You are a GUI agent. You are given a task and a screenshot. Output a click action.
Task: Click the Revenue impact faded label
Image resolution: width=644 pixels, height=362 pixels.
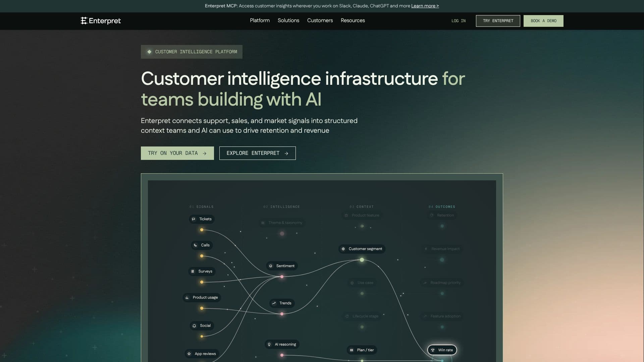445,249
